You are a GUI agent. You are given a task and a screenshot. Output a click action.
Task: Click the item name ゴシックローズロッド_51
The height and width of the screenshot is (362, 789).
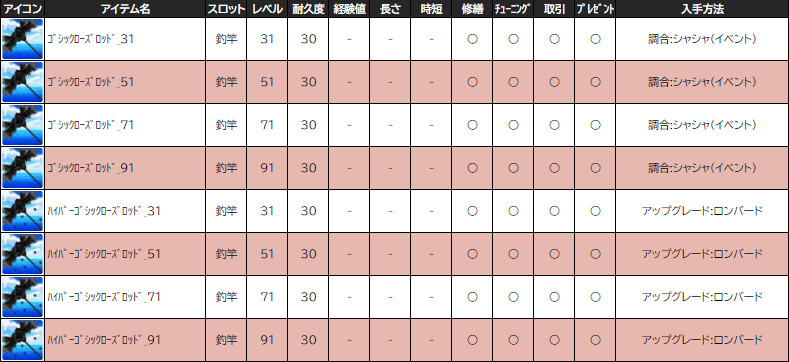point(91,82)
